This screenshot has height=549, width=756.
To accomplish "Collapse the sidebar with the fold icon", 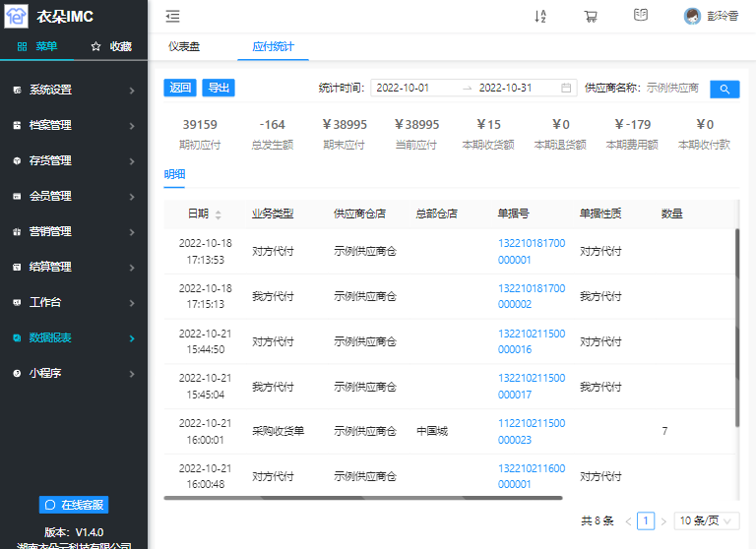I will tap(172, 17).
